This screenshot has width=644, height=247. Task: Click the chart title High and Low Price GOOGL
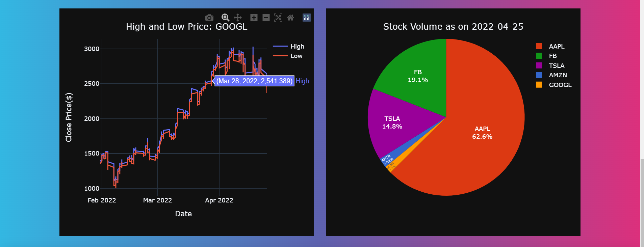tap(187, 26)
